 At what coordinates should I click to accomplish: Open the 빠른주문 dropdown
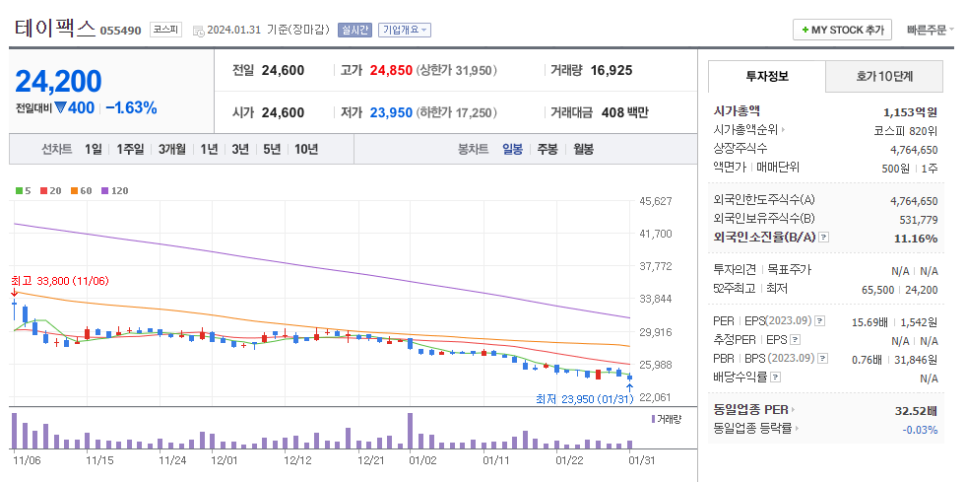(x=930, y=30)
